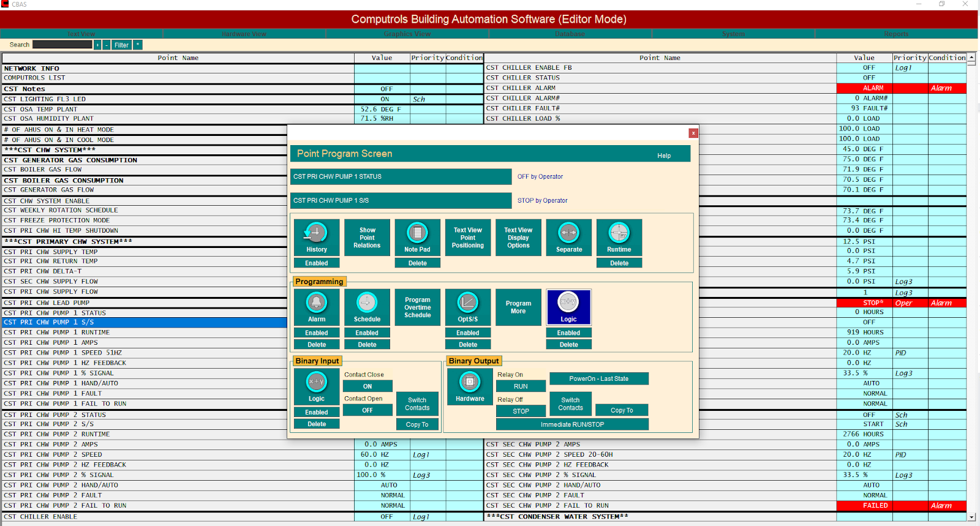The width and height of the screenshot is (980, 526).
Task: Toggle Enabled under OptS/S
Action: (x=468, y=333)
